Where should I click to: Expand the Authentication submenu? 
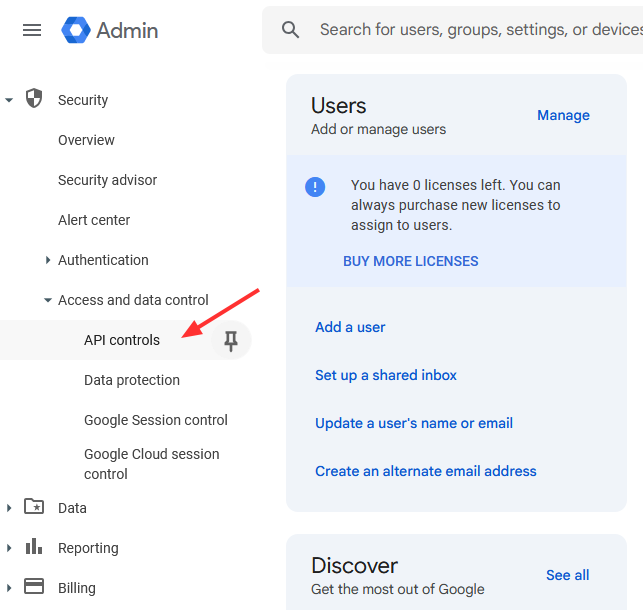[x=48, y=260]
